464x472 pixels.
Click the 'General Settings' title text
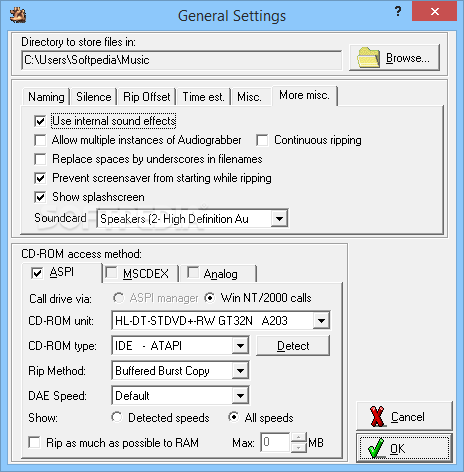232,16
